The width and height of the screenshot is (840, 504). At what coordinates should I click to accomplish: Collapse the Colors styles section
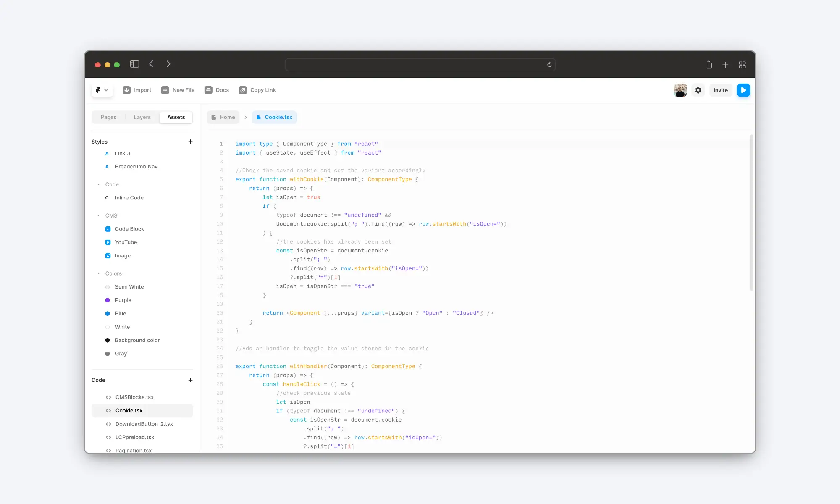98,273
